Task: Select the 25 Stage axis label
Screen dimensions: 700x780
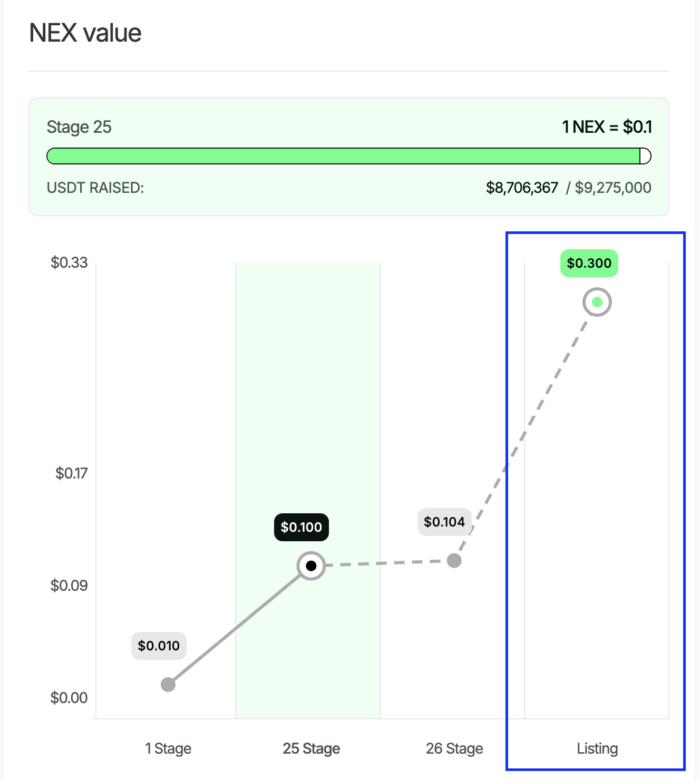Action: click(x=311, y=748)
